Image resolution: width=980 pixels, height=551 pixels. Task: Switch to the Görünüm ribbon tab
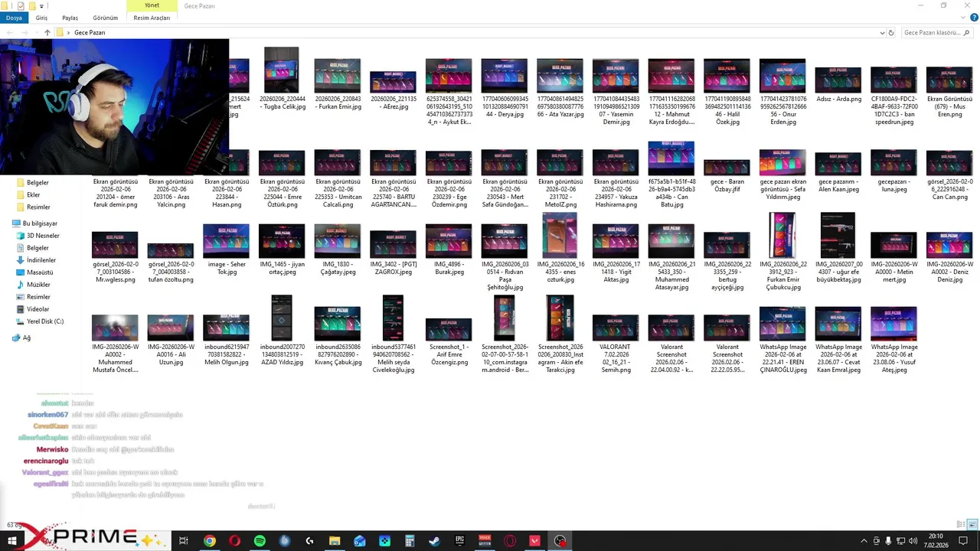106,18
